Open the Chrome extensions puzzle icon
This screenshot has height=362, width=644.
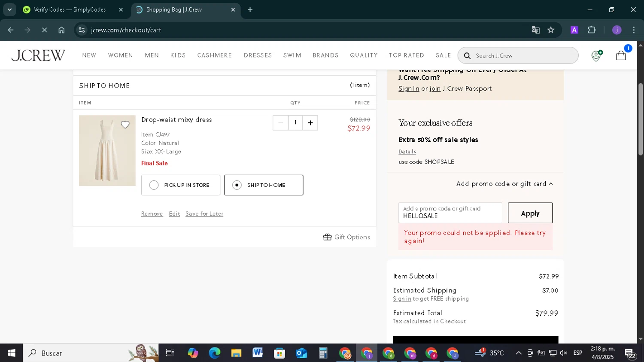point(592,30)
